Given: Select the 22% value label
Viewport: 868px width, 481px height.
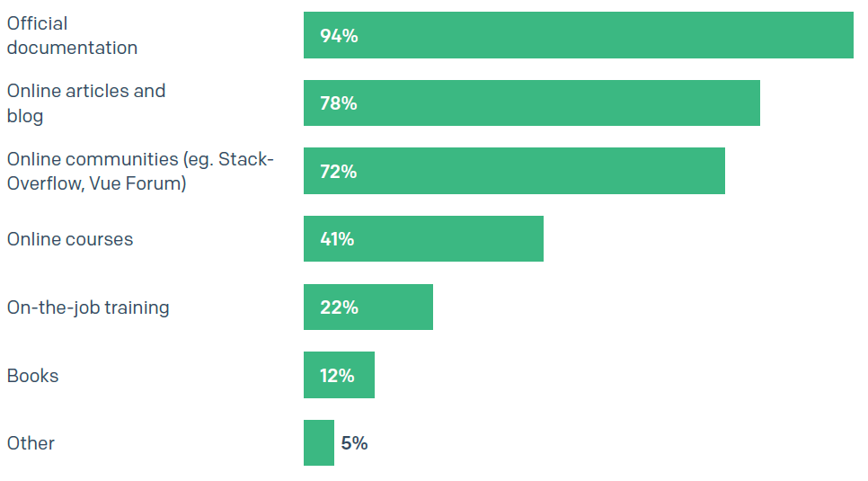Looking at the screenshot, I should [339, 307].
